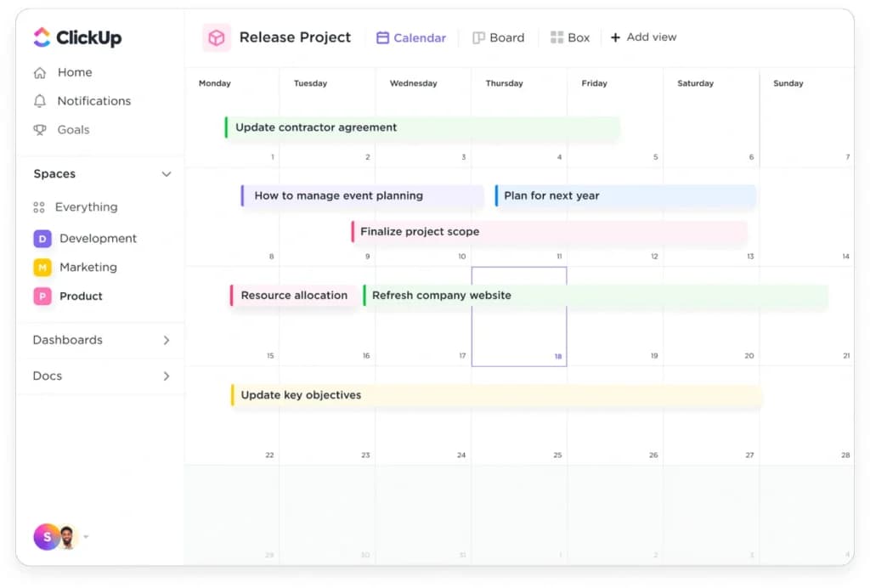Click date number 28

845,455
